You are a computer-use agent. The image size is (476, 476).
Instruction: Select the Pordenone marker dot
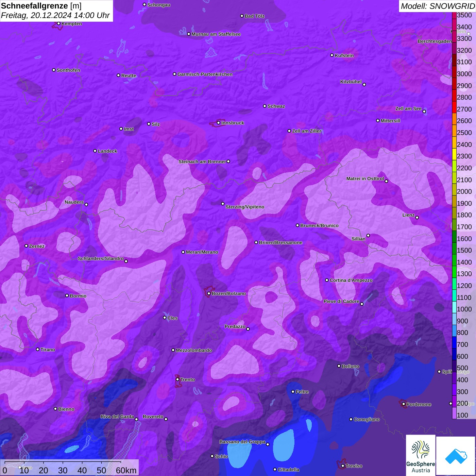[x=404, y=404]
